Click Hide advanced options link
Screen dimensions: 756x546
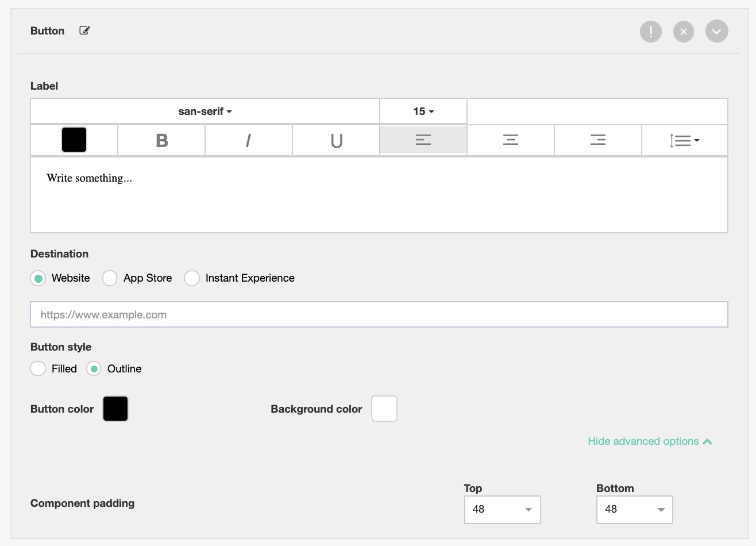[649, 441]
